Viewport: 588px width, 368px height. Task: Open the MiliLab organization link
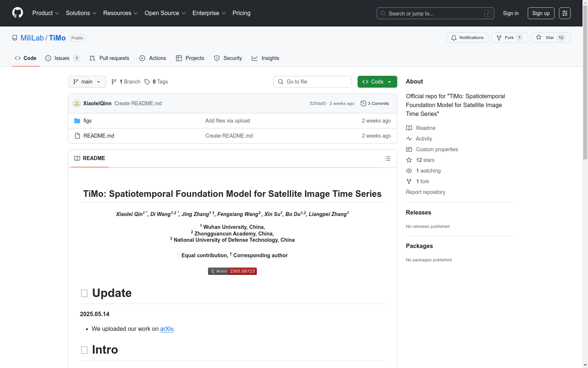tap(32, 38)
